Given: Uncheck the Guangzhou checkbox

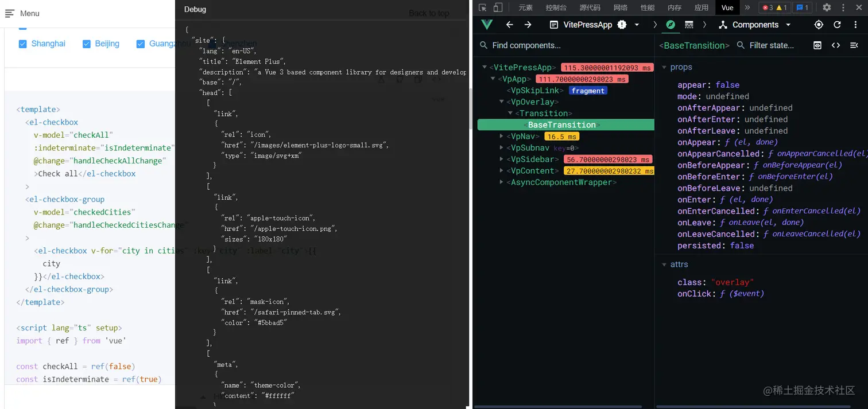Looking at the screenshot, I should (140, 44).
